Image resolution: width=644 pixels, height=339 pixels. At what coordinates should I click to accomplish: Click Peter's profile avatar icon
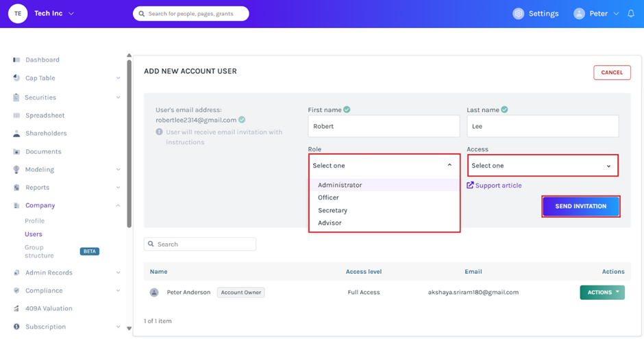tap(579, 14)
